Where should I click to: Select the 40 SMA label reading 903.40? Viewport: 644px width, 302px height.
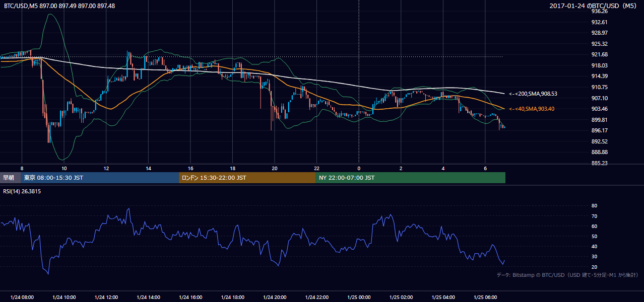[x=533, y=109]
